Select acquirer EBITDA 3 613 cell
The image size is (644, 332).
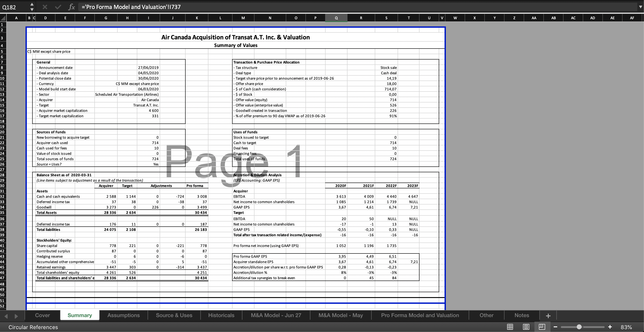click(x=336, y=196)
